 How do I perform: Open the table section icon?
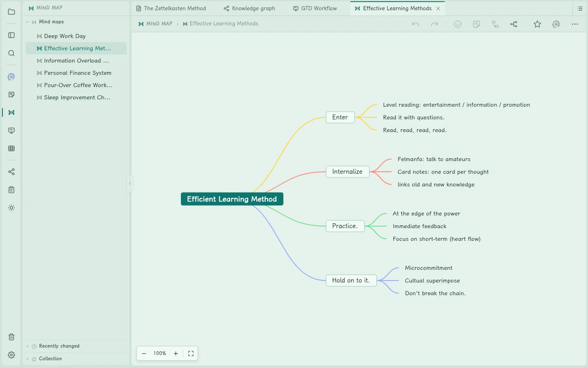11,148
